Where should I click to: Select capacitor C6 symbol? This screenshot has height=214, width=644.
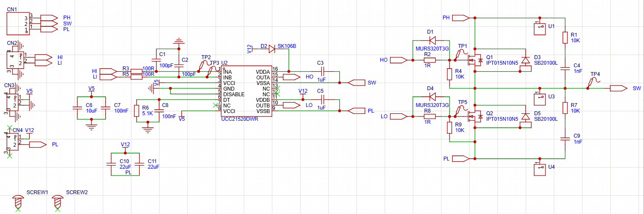coord(78,108)
